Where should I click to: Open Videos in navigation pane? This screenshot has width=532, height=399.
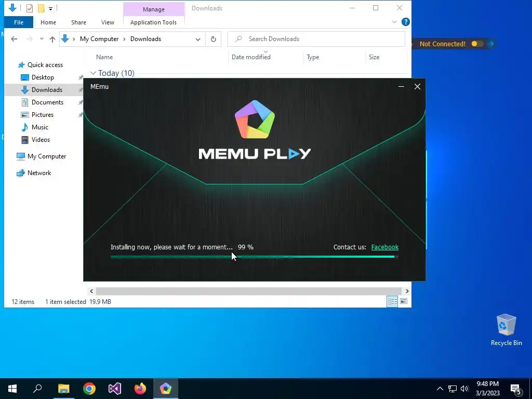(41, 140)
